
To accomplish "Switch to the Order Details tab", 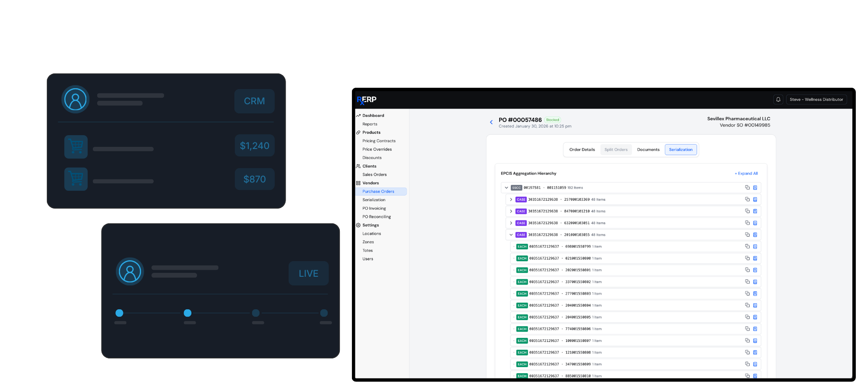I will coord(582,149).
